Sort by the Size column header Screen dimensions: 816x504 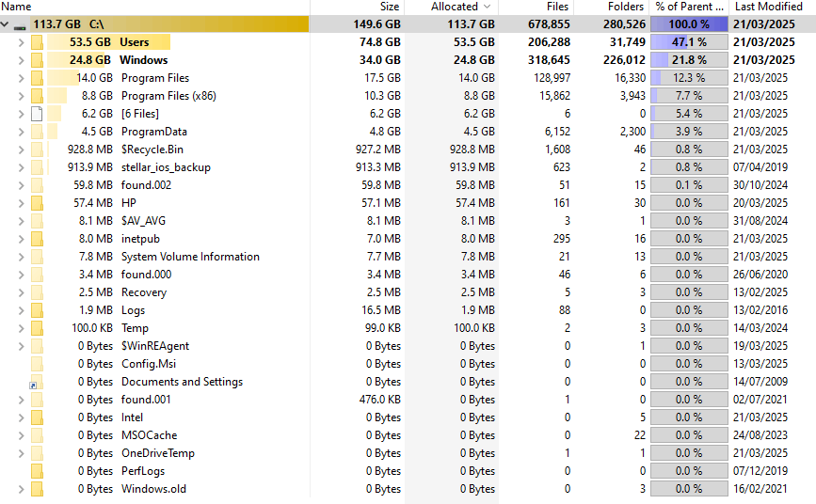click(357, 7)
